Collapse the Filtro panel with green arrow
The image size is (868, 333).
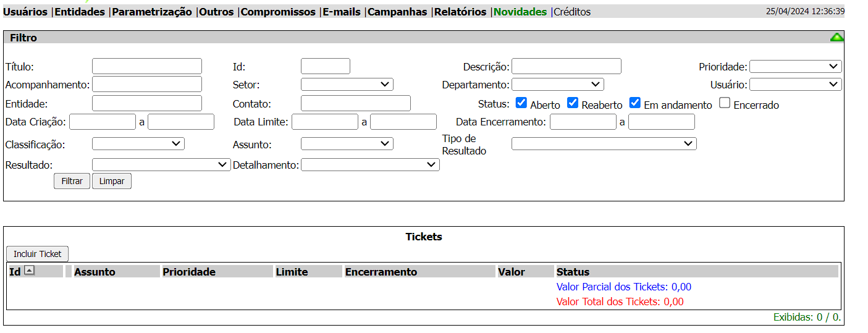pos(836,38)
